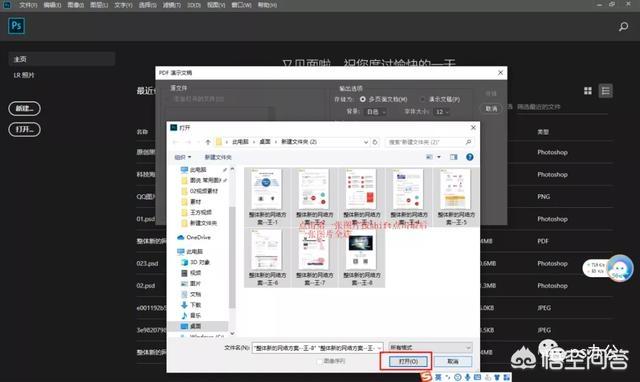Viewport: 640px width, 382px height.
Task: Click search field in Open dialog
Action: [429, 142]
